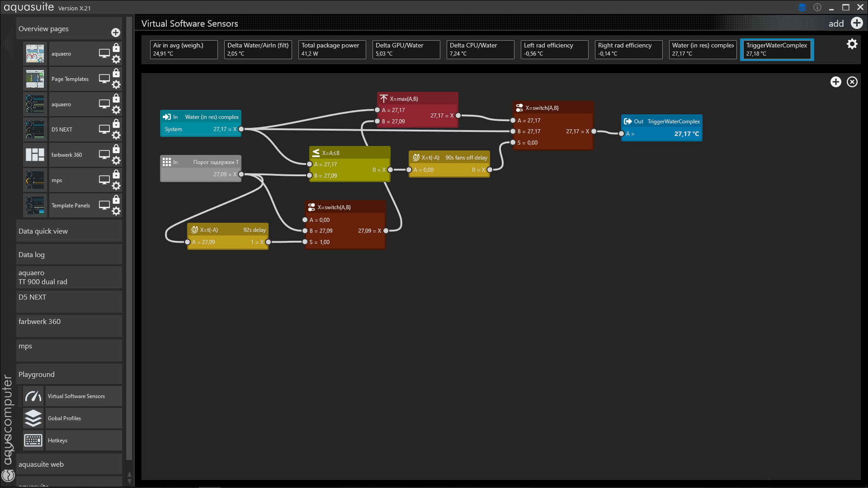Open virtual sensors settings gear
Viewport: 868px width, 488px height.
pos(852,44)
